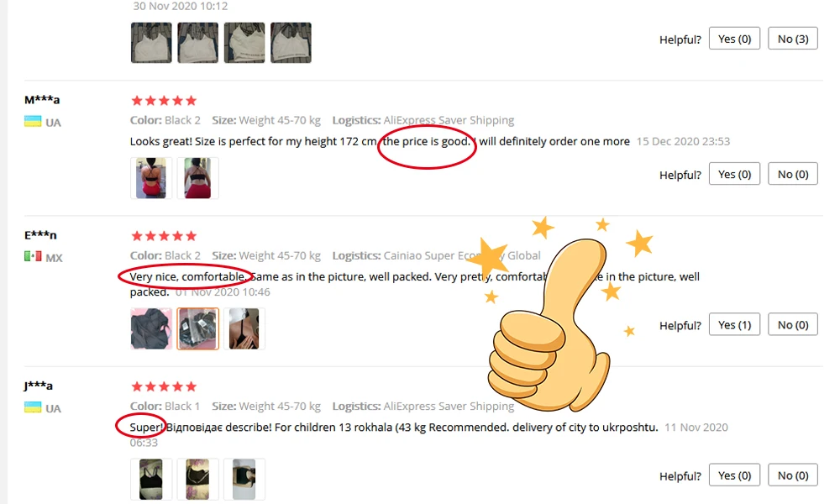Open the second photo in M***a's review
This screenshot has height=504, width=840.
coord(197,178)
